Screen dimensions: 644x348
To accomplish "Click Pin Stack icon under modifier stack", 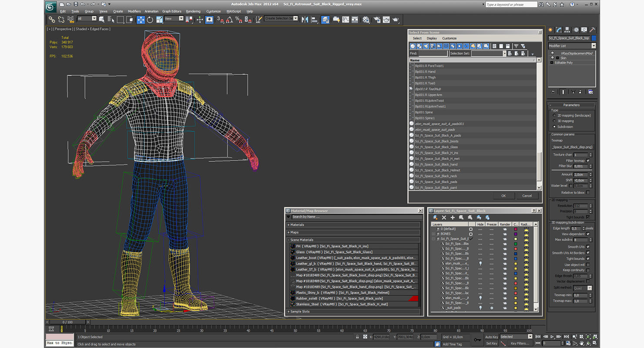I will pyautogui.click(x=553, y=92).
